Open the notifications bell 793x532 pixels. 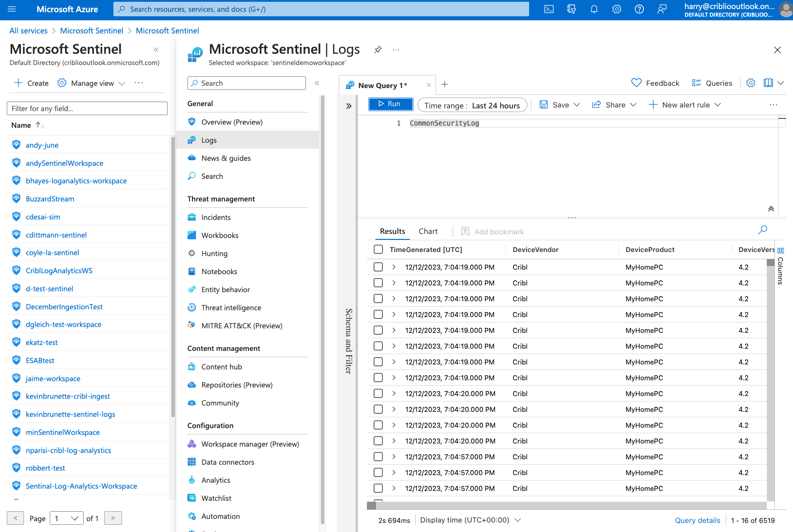(x=594, y=9)
